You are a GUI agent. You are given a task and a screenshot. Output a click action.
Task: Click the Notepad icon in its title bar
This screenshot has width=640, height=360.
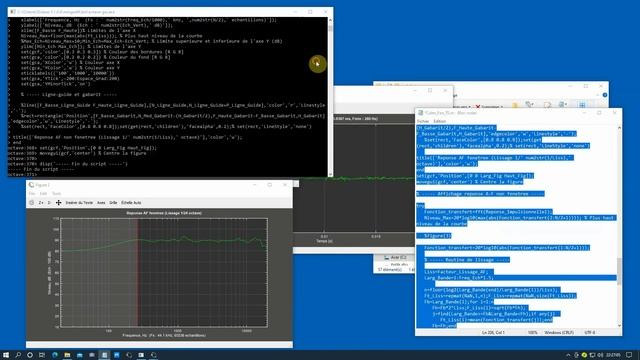point(420,113)
